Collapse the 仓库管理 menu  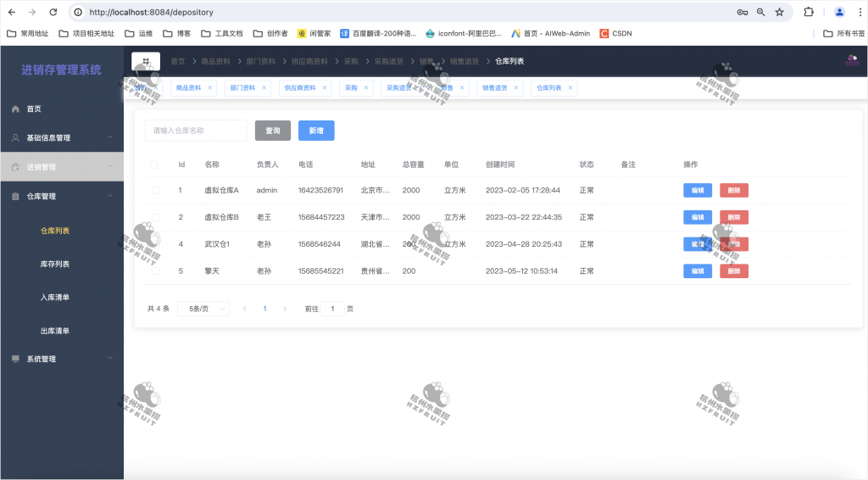click(x=62, y=196)
